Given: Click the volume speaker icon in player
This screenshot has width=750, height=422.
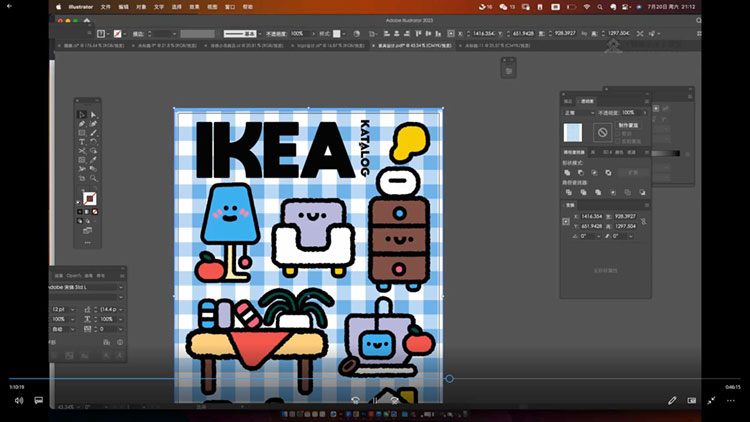Looking at the screenshot, I should point(18,400).
